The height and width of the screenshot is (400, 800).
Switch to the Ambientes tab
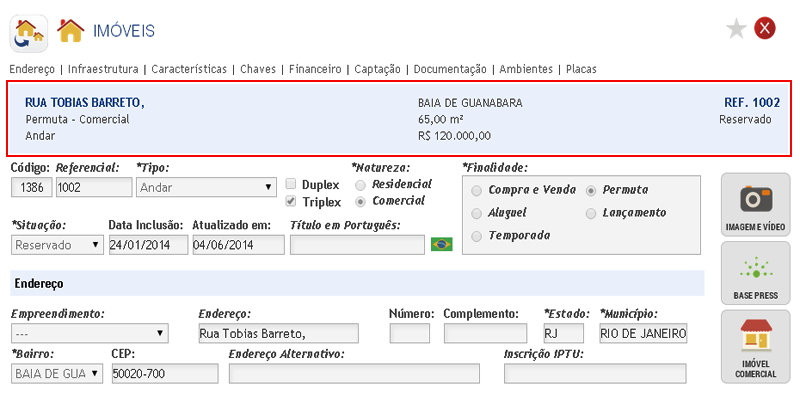(526, 69)
